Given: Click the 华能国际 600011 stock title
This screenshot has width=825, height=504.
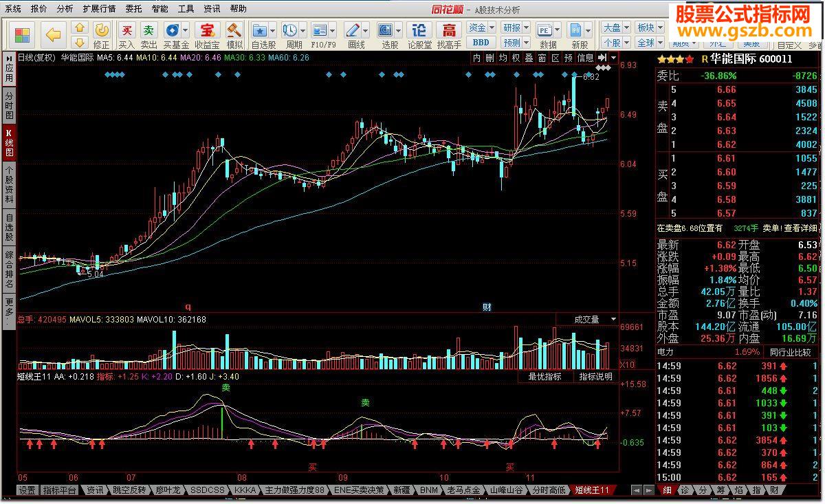Looking at the screenshot, I should (751, 59).
